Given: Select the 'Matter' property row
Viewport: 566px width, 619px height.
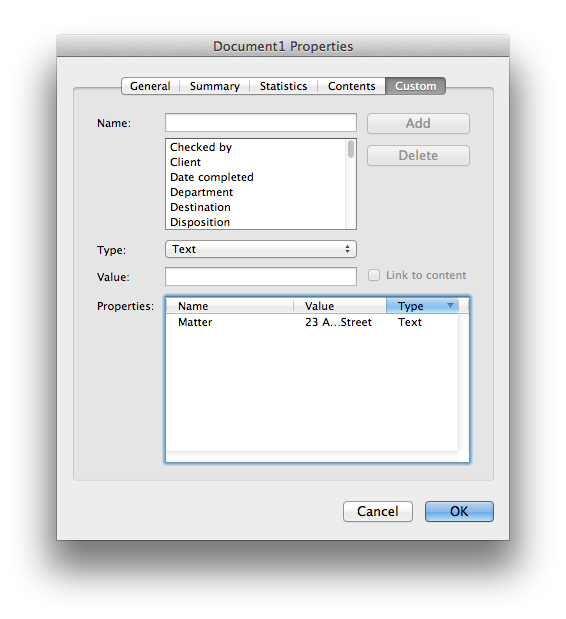Looking at the screenshot, I should pos(312,322).
